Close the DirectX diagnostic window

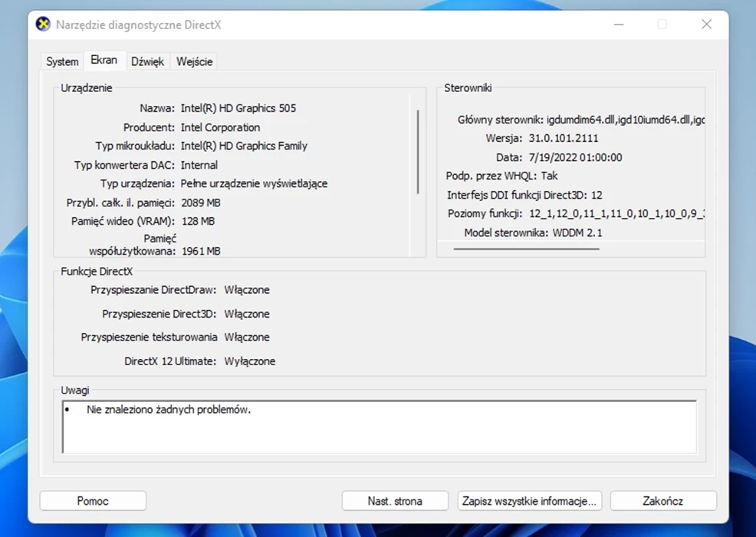[x=706, y=24]
